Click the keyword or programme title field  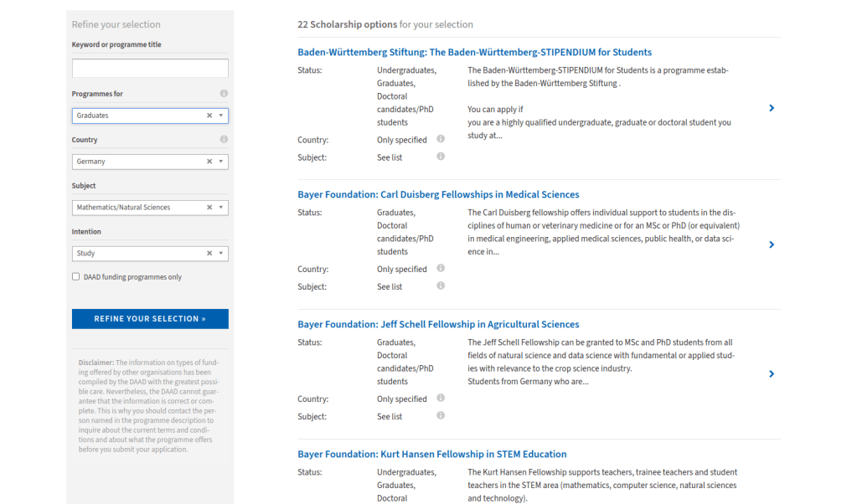coord(150,69)
